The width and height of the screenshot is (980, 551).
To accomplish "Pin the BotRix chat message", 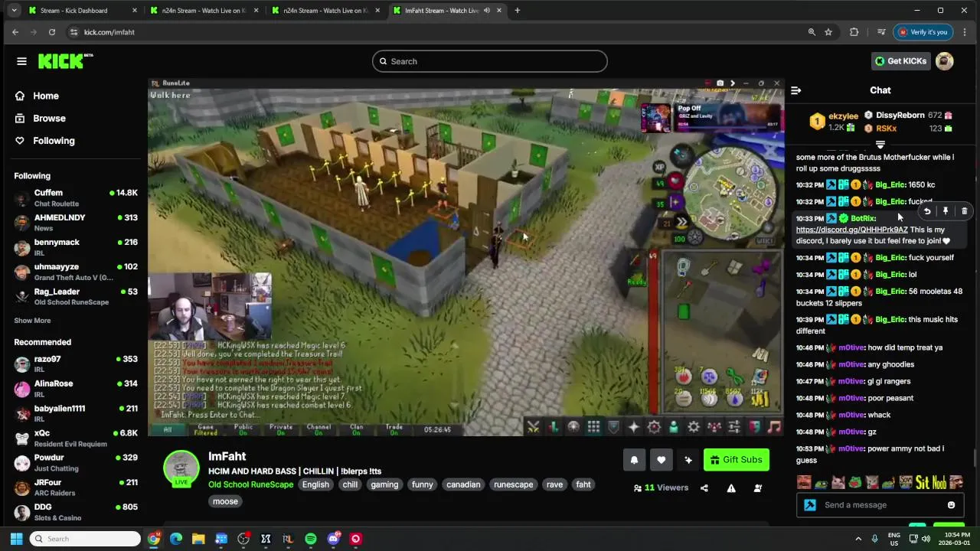I will coord(946,211).
